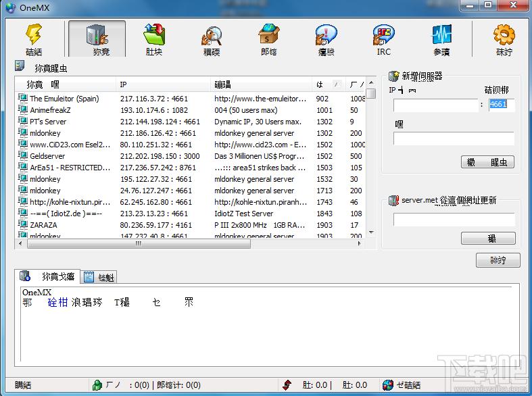Click the blue link in the log
The image size is (532, 396).
(x=57, y=302)
